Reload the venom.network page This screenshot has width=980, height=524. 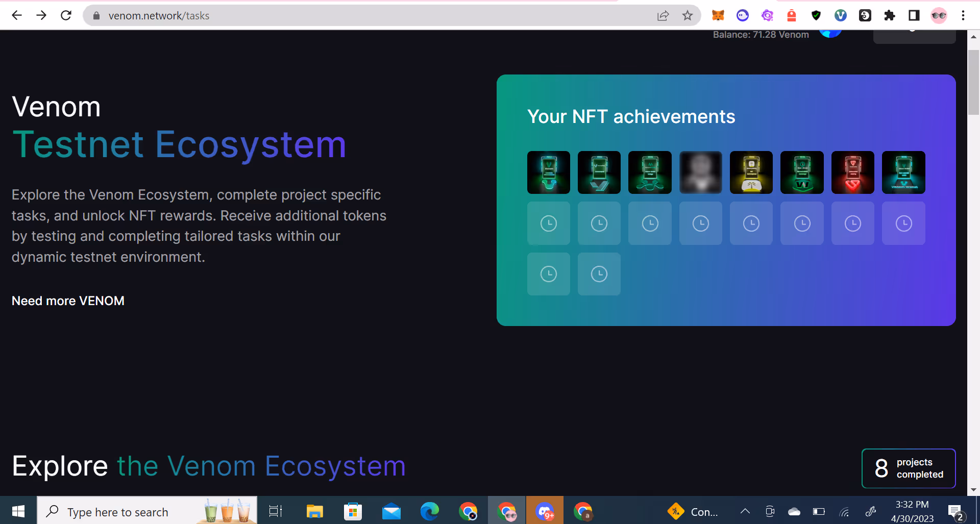(66, 15)
